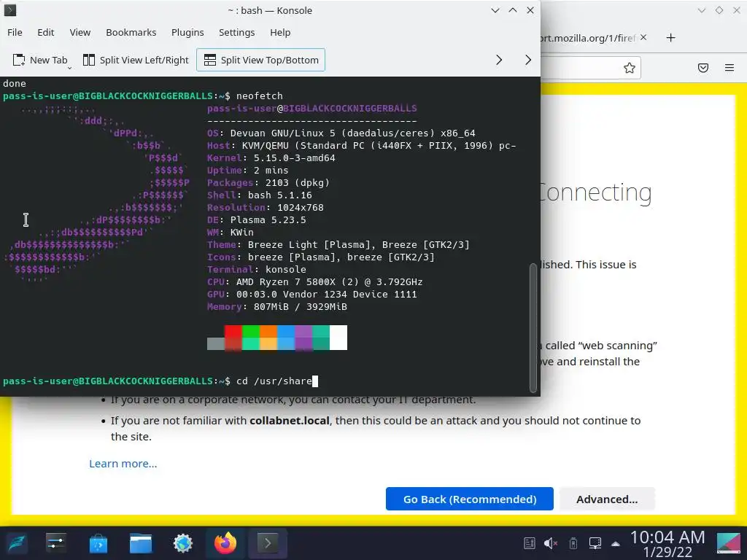Toggle the muted volume tray icon
The width and height of the screenshot is (747, 560).
[x=551, y=542]
